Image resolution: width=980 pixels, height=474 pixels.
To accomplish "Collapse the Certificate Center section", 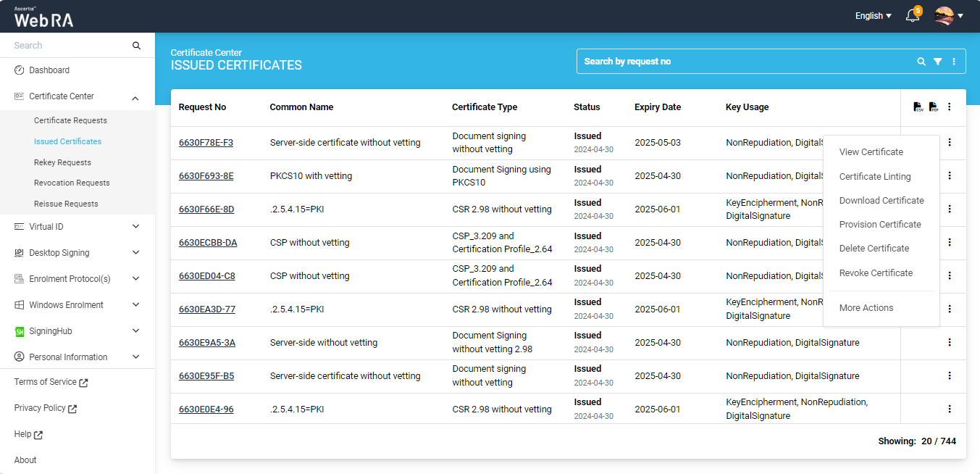I will pos(135,97).
